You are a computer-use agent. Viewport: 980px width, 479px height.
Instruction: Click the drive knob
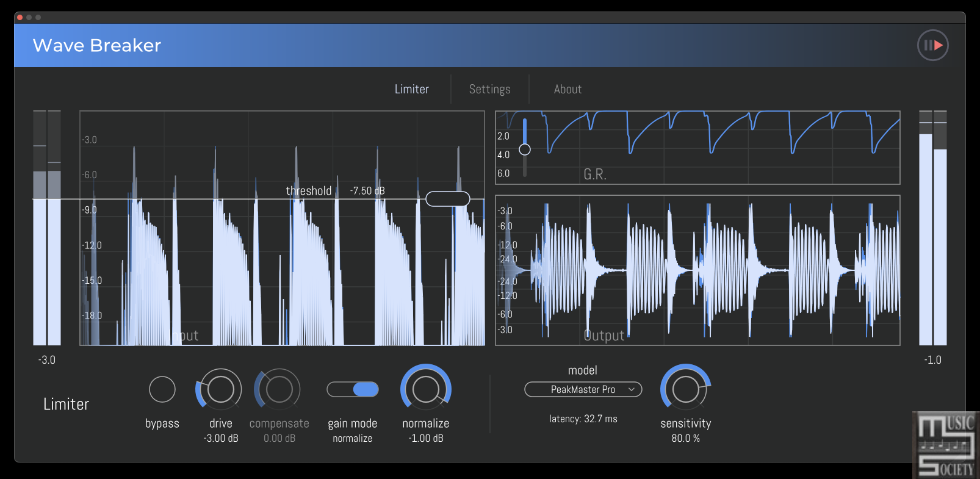pyautogui.click(x=220, y=389)
